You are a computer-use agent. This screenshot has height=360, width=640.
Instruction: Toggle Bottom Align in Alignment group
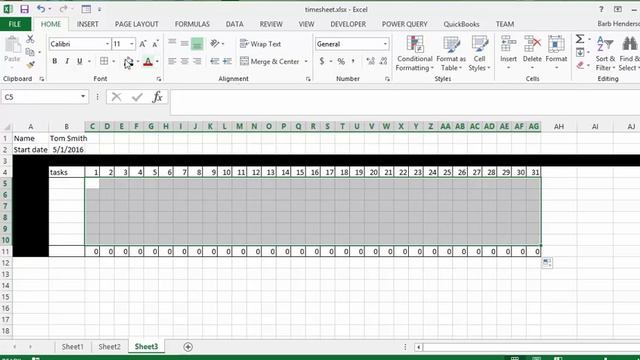tap(197, 44)
